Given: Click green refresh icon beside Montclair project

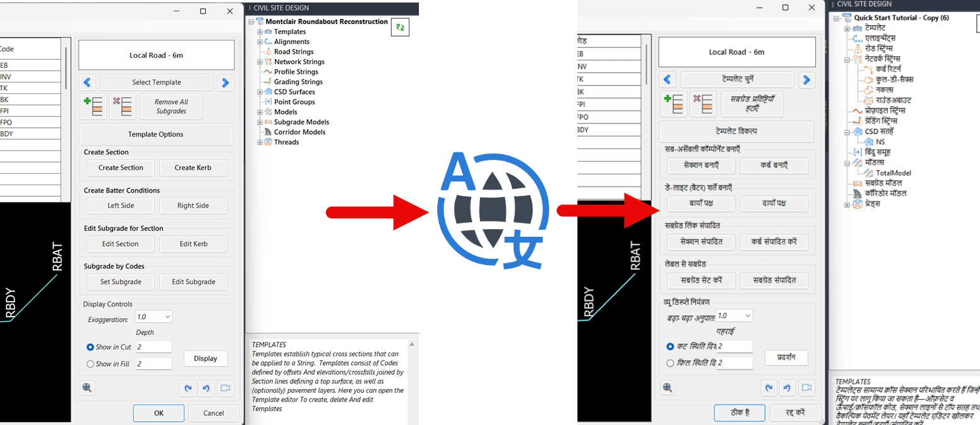Looking at the screenshot, I should coord(399,27).
